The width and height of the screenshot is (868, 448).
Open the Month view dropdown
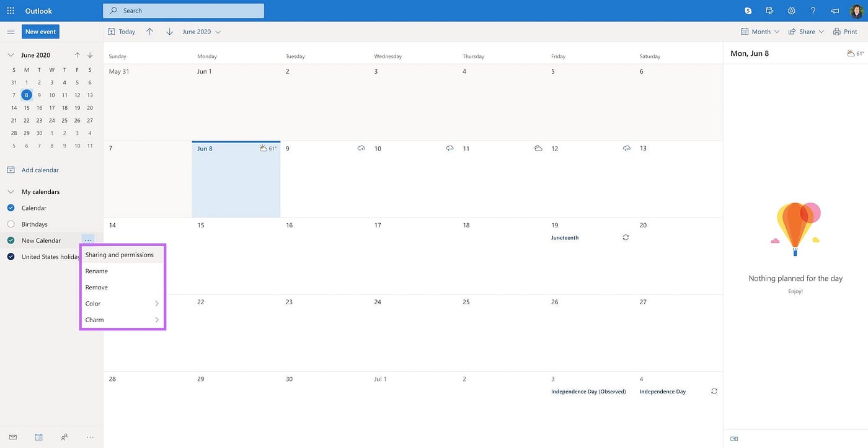[761, 32]
